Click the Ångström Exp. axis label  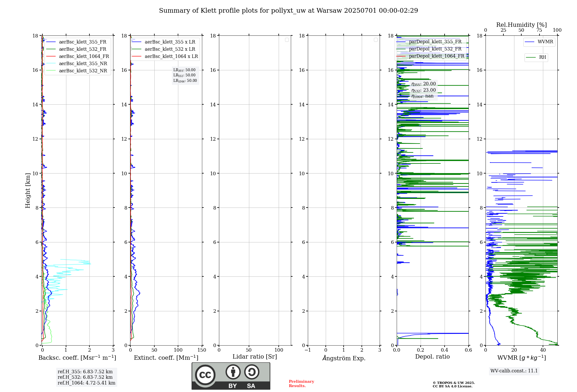(x=344, y=358)
